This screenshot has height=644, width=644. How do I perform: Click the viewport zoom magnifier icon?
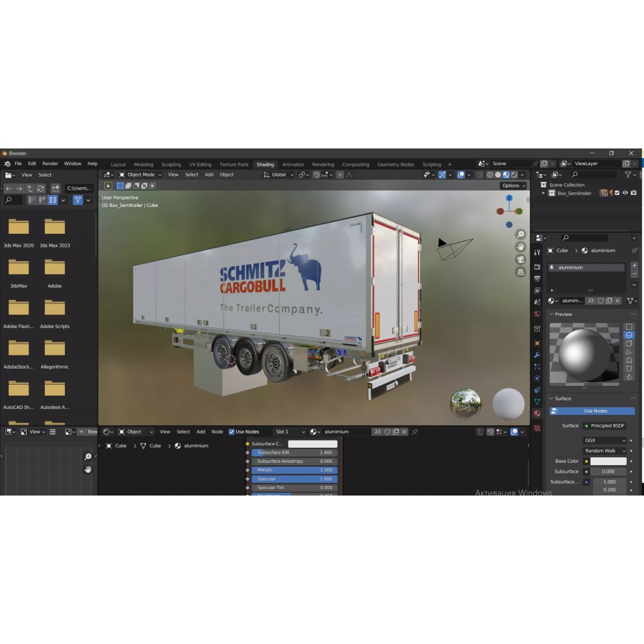point(521,234)
